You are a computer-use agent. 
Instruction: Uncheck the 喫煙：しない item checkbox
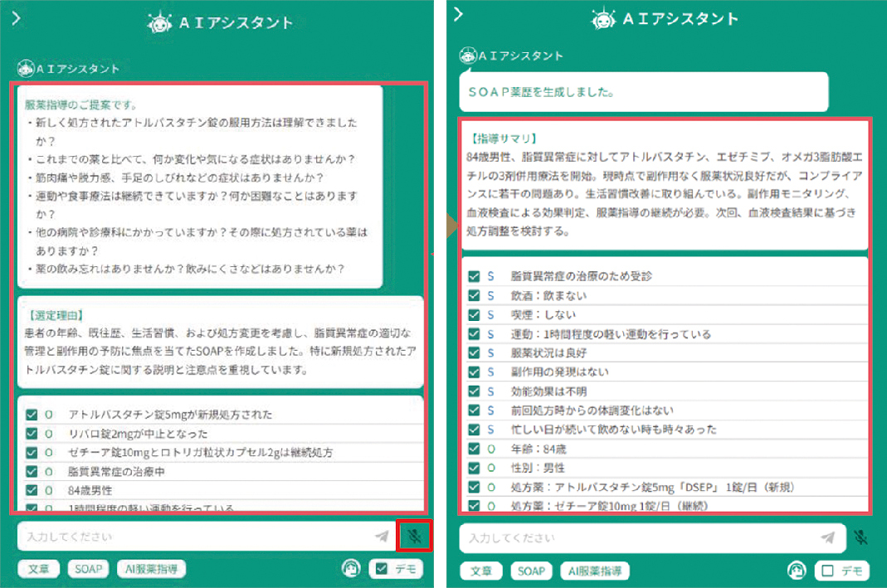click(x=474, y=314)
